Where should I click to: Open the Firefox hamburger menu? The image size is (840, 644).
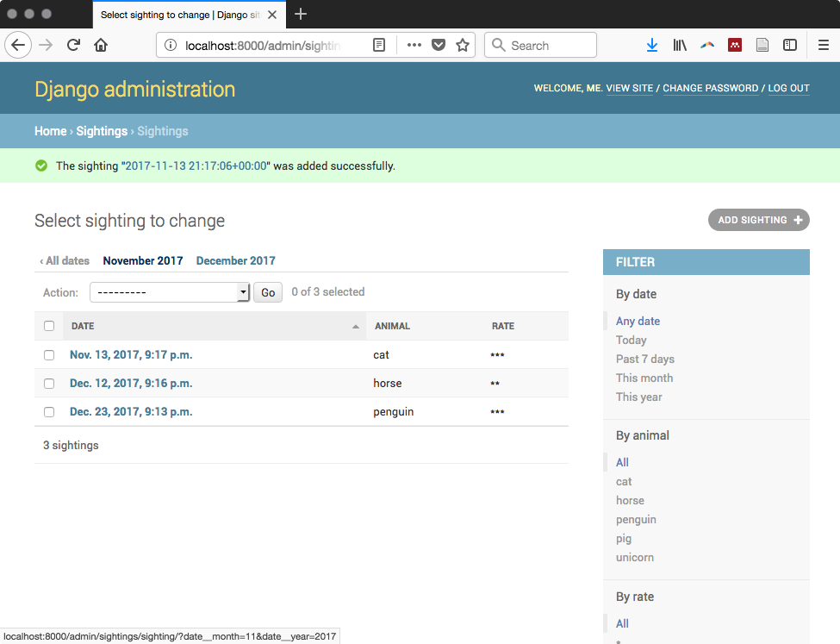pos(823,46)
